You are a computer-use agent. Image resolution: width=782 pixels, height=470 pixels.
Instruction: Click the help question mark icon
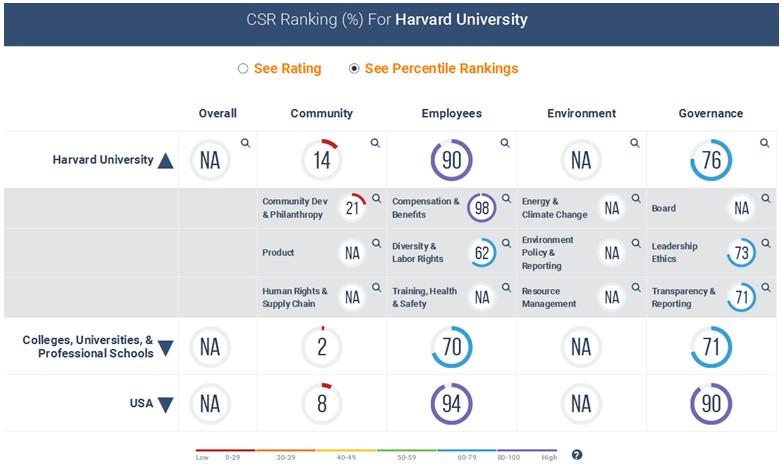[577, 455]
